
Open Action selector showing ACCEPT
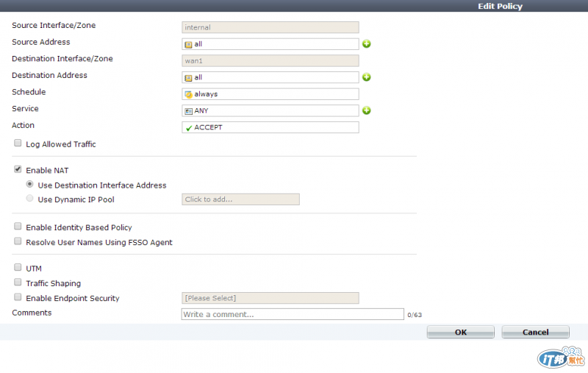point(270,127)
